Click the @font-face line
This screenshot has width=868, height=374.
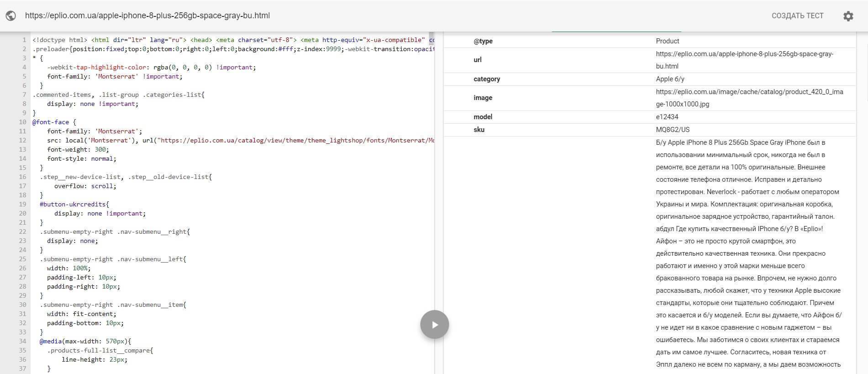click(54, 122)
